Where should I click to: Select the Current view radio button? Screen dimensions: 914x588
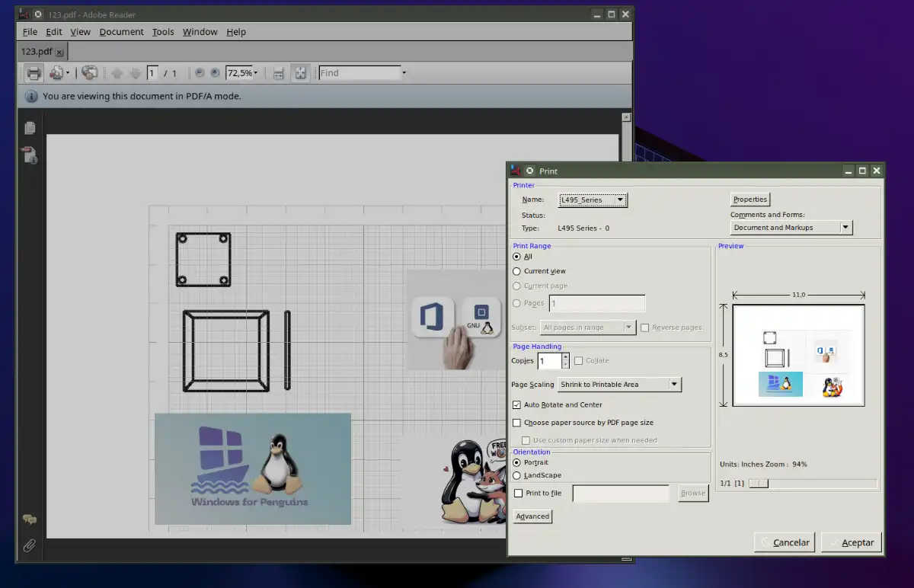517,271
